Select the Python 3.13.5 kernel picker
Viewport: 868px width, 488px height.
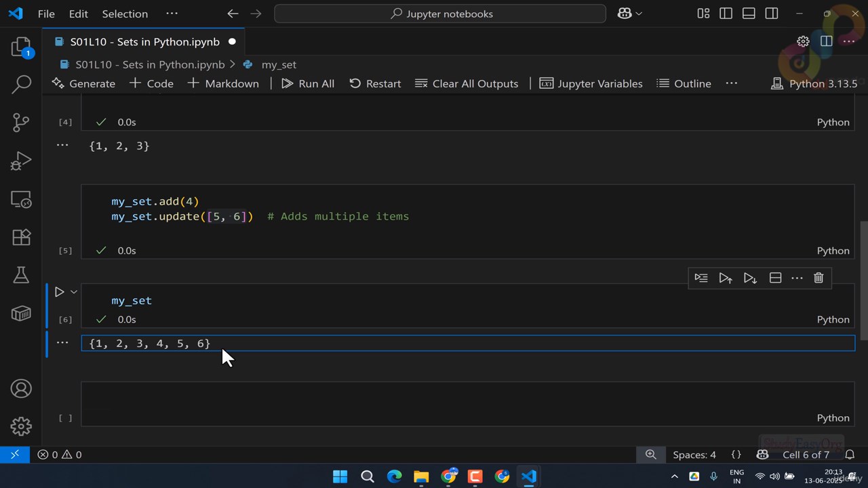pyautogui.click(x=814, y=83)
